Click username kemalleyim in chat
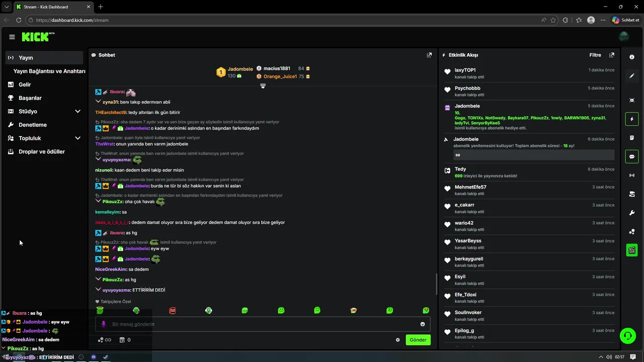 click(107, 212)
